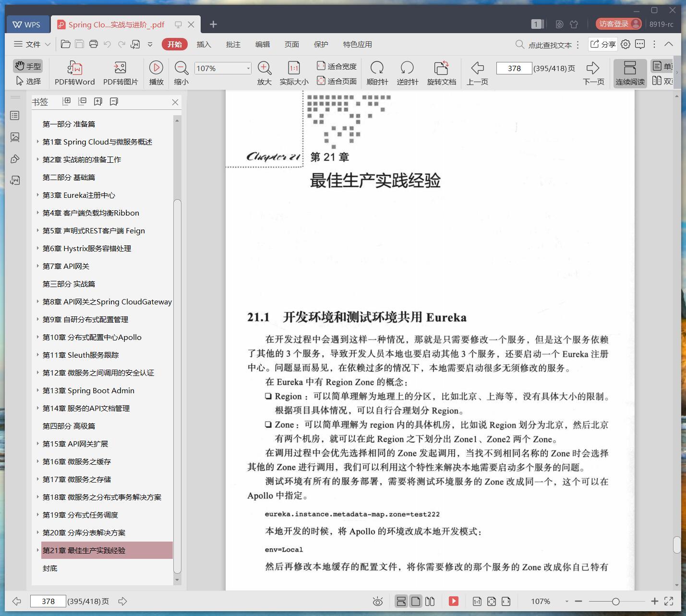Switch to the 编辑 tab
The width and height of the screenshot is (686, 616).
(x=262, y=44)
